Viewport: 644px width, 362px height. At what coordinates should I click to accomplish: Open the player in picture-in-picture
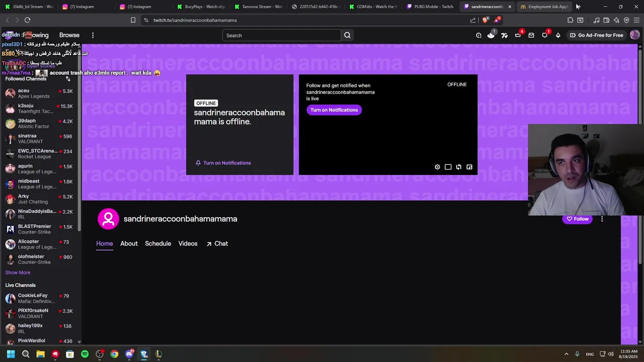tap(469, 167)
